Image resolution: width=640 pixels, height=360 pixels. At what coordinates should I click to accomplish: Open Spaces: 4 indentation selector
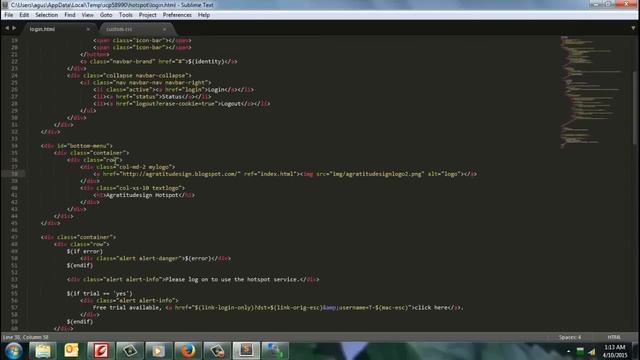point(570,337)
